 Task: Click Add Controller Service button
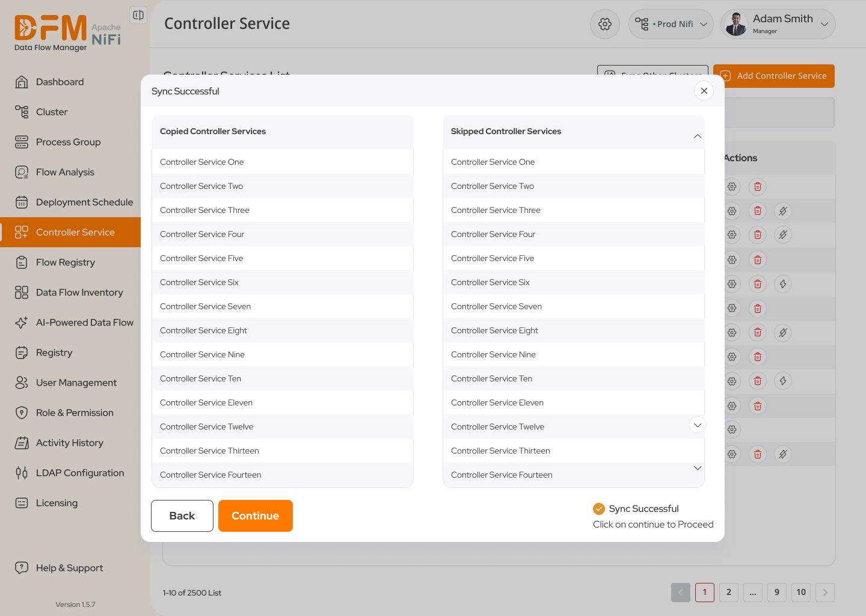pyautogui.click(x=774, y=76)
